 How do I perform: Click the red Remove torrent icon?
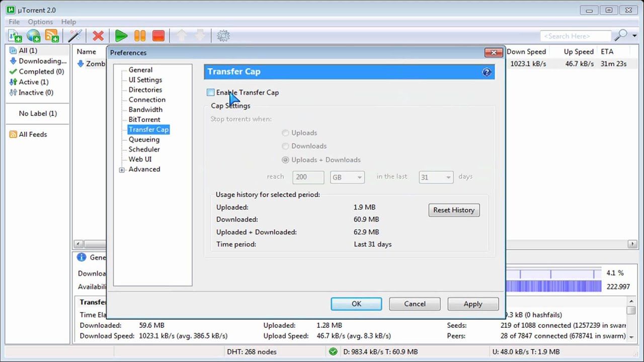(98, 36)
